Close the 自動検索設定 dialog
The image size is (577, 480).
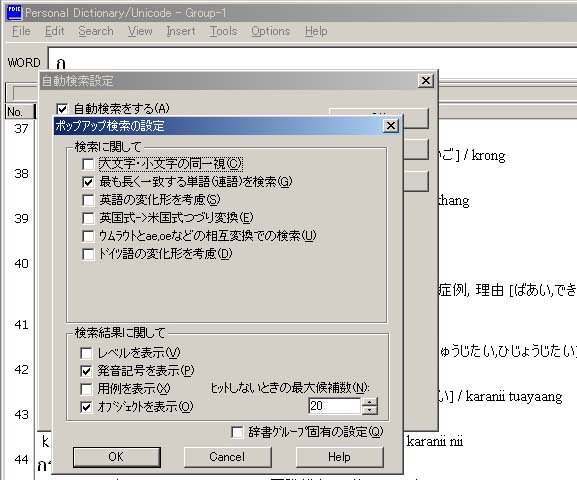point(426,80)
